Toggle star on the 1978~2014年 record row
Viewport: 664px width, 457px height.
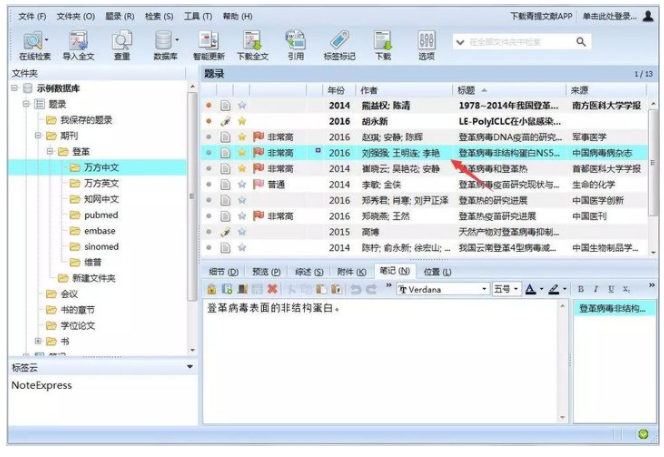[x=242, y=105]
